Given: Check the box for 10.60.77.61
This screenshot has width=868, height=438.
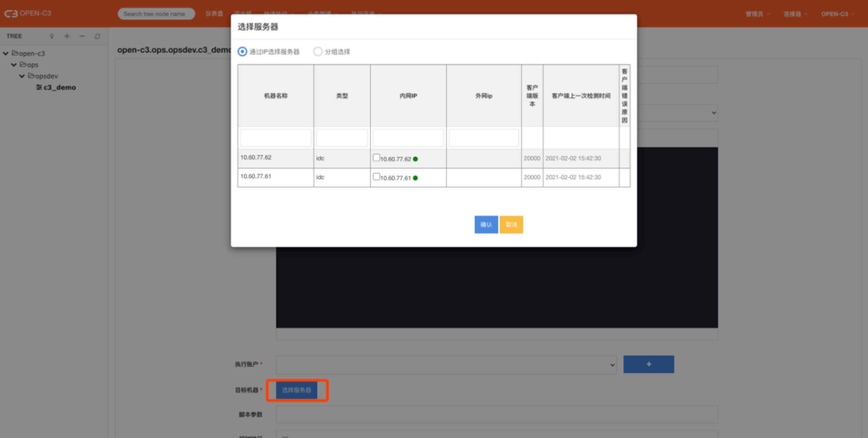Looking at the screenshot, I should click(x=376, y=177).
